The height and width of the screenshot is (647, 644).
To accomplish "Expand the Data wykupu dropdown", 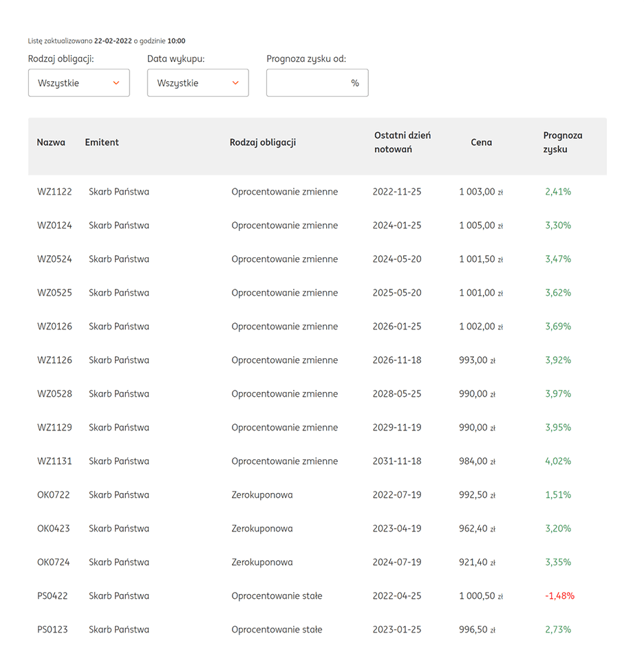I will click(197, 83).
